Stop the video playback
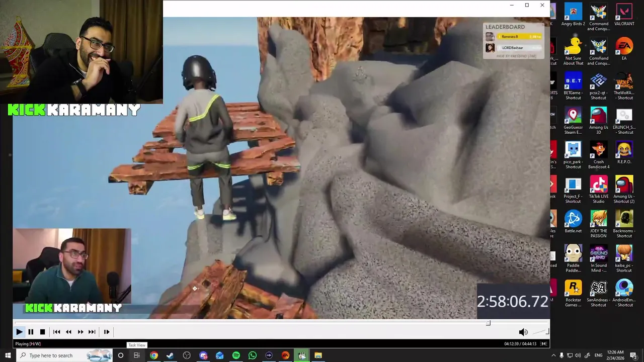This screenshot has height=362, width=644. click(42, 332)
